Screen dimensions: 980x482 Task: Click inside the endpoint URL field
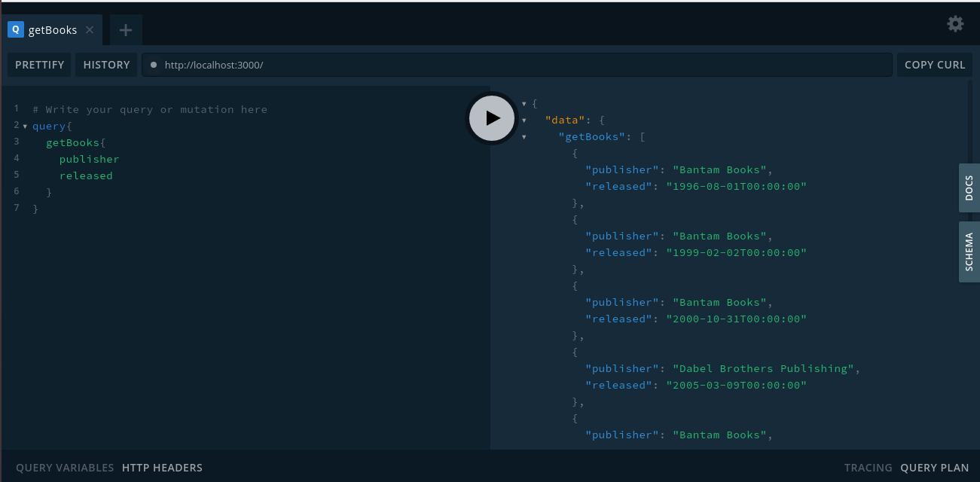click(x=301, y=65)
